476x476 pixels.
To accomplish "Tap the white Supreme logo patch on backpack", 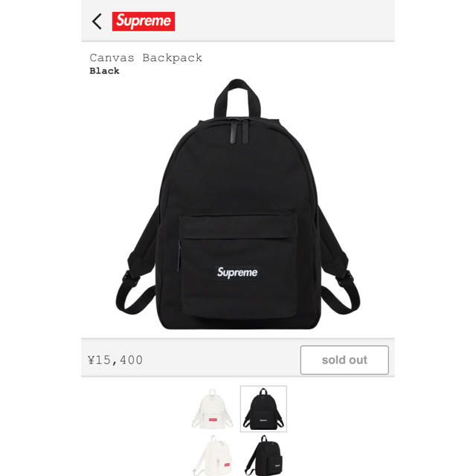I will click(237, 272).
